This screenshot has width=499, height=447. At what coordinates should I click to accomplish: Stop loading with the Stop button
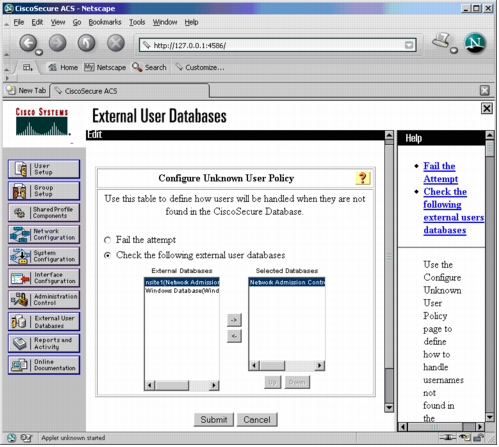[x=116, y=43]
